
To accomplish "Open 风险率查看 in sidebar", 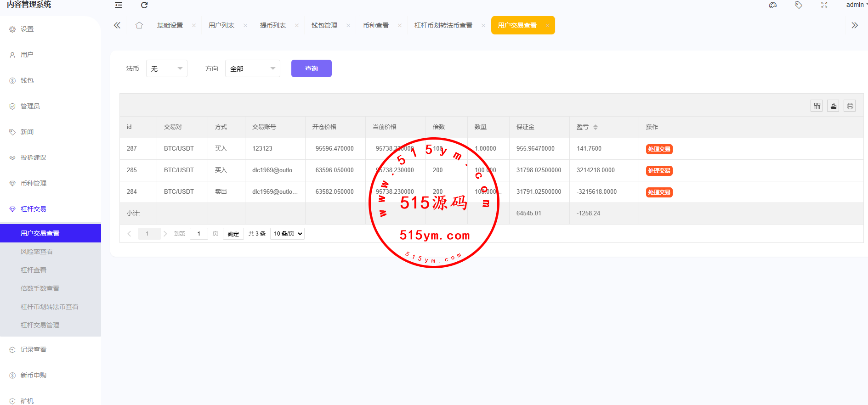I will tap(37, 252).
